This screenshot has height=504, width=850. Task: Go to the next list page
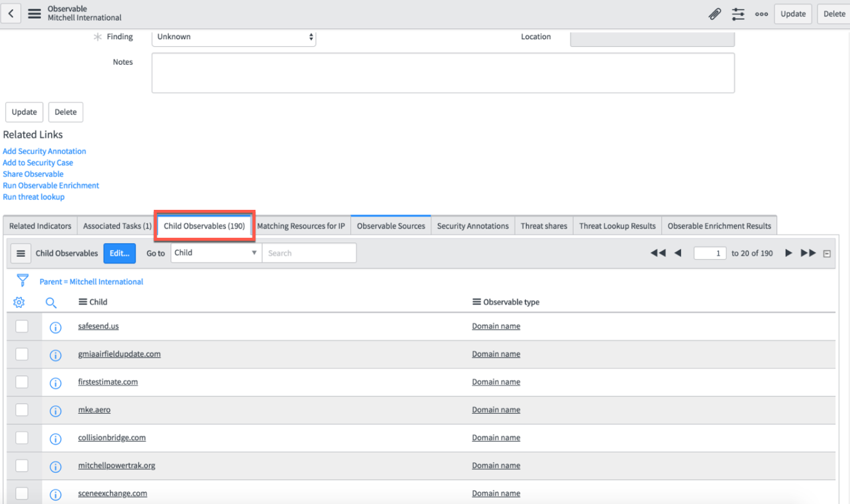(x=788, y=253)
